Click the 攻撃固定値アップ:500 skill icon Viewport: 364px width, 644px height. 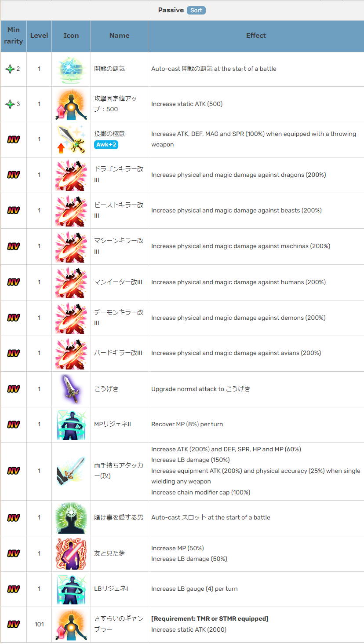(x=71, y=104)
